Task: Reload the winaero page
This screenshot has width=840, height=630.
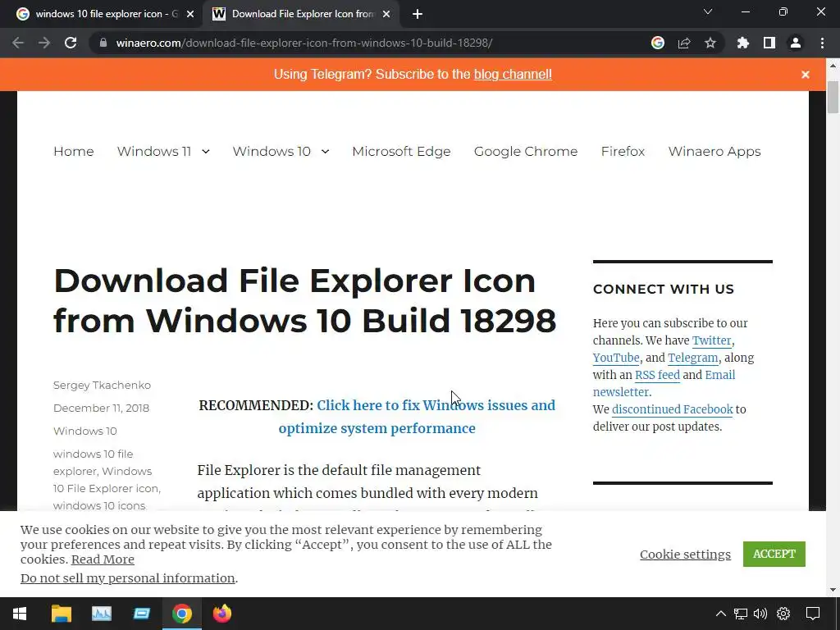Action: pyautogui.click(x=71, y=43)
